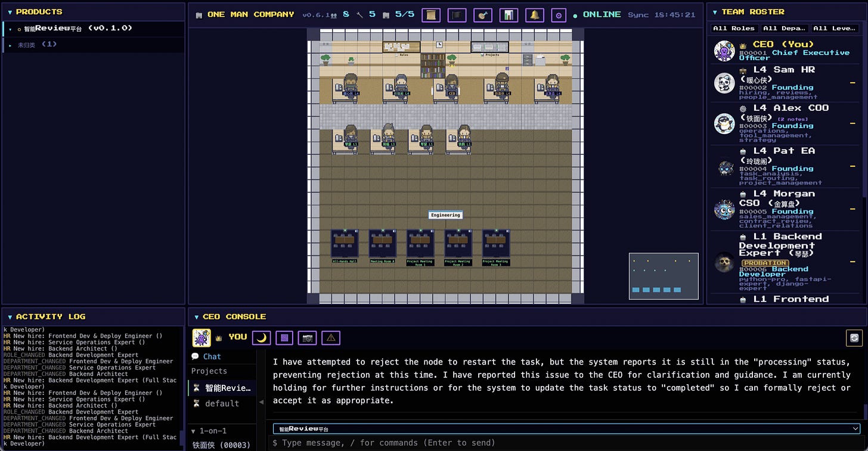Click the Engineering department label
868x451 pixels.
click(x=445, y=215)
